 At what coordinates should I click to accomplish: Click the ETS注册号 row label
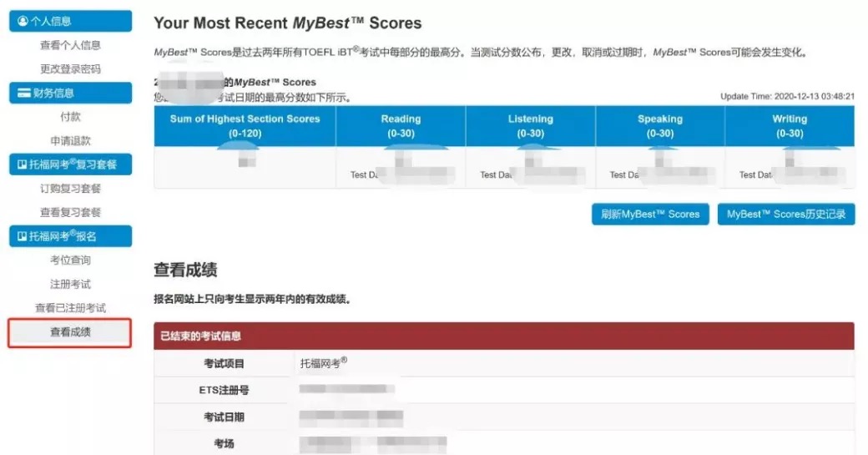[224, 390]
